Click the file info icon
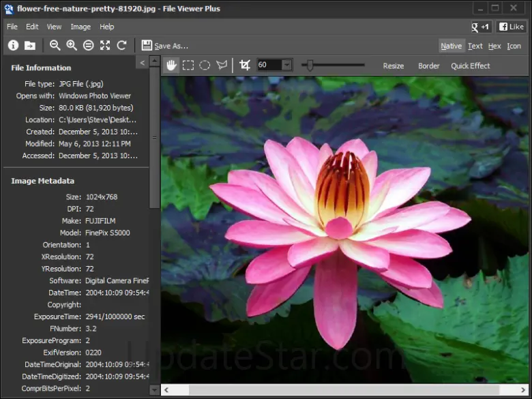Image resolution: width=532 pixels, height=399 pixels. (13, 46)
